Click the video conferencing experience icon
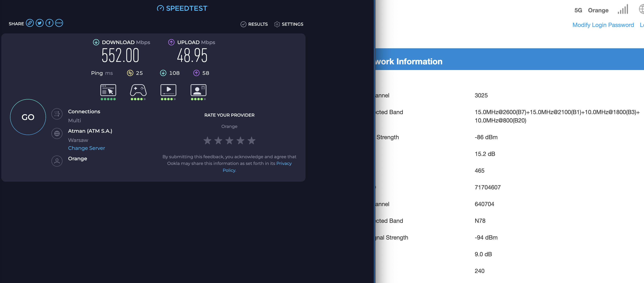Screen dimensions: 644x283 point(198,90)
